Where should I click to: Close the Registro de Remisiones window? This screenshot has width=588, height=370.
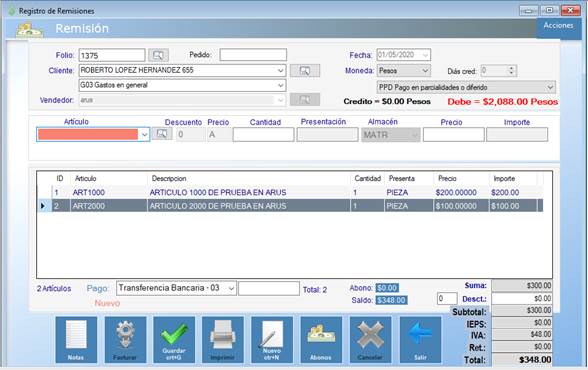point(571,10)
